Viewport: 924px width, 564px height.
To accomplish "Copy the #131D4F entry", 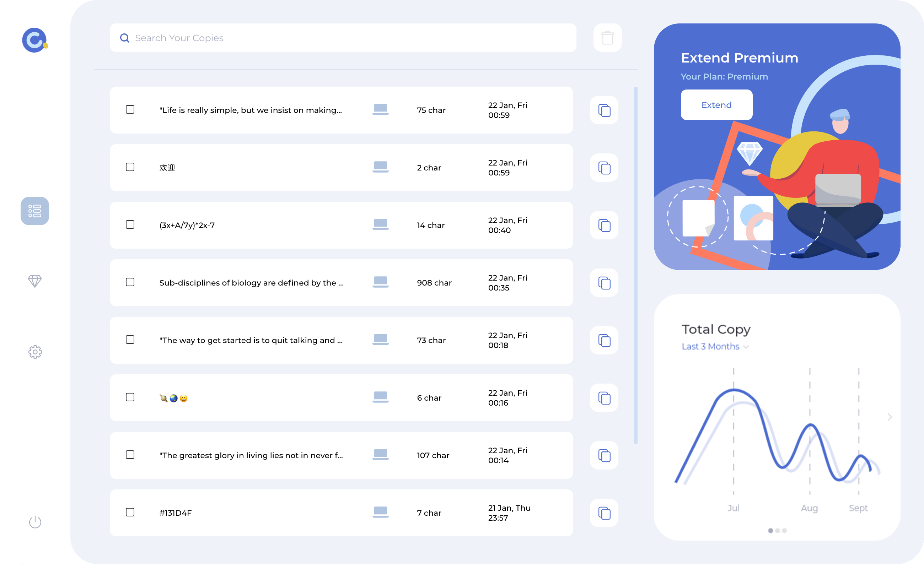I will click(604, 513).
